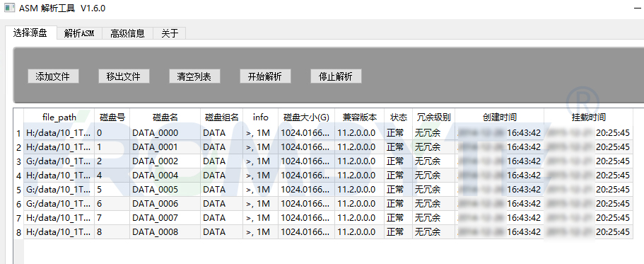644x264 pixels.
Task: Click the 冗余级别 column header
Action: pyautogui.click(x=433, y=117)
